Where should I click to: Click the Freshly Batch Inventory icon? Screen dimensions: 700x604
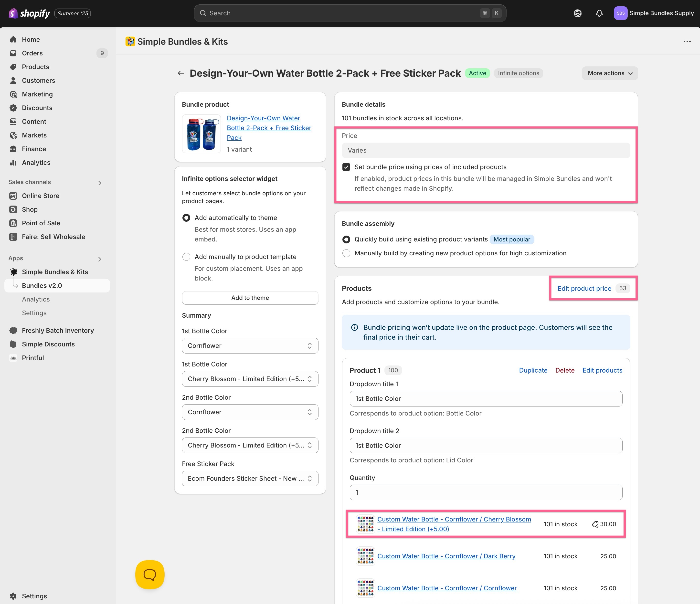point(13,331)
